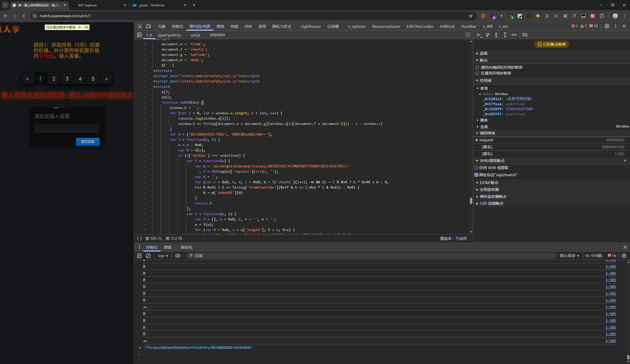630x364 pixels.
Task: Expand the DOM breakpoints section
Action: pyautogui.click(x=489, y=183)
